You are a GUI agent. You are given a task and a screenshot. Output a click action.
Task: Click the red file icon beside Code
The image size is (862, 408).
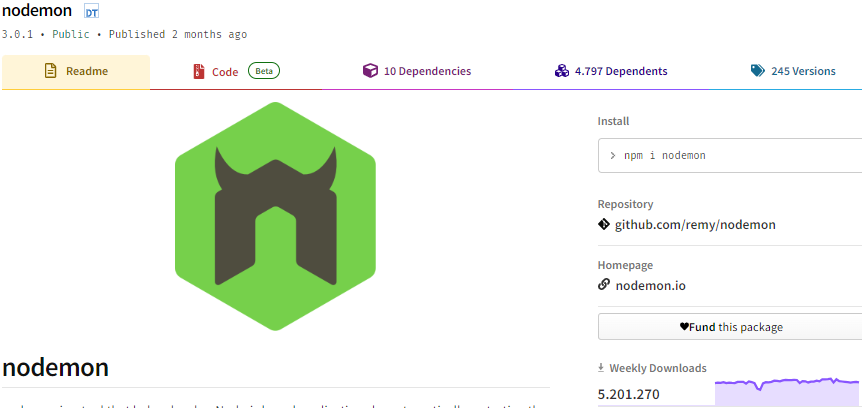198,71
